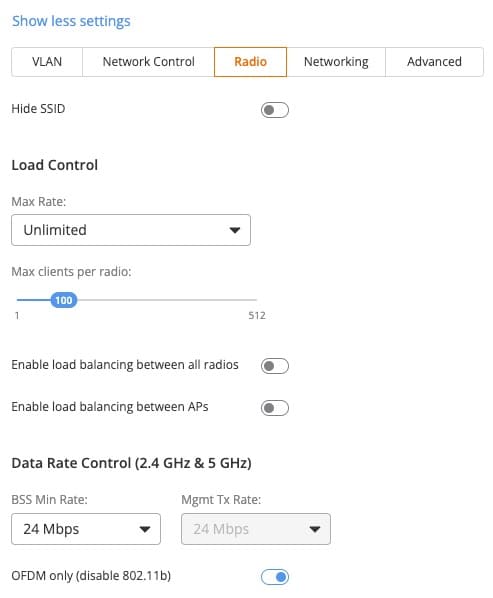
Task: Click the Max Rate dropdown arrow
Action: [235, 230]
